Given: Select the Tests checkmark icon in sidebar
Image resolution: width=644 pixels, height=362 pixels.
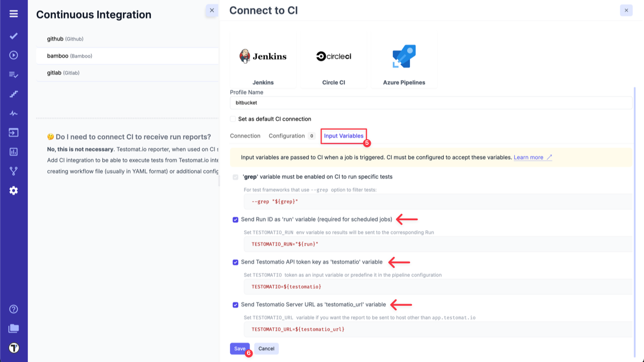Looking at the screenshot, I should tap(14, 36).
